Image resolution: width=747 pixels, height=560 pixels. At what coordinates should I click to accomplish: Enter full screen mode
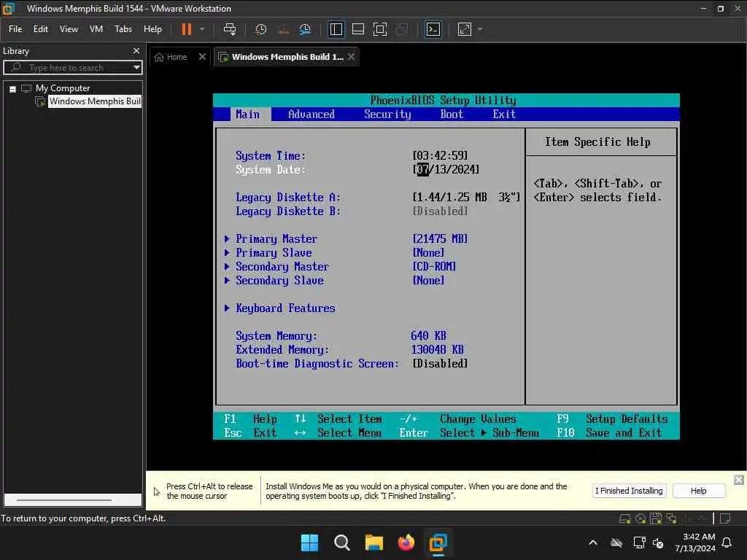click(x=379, y=29)
